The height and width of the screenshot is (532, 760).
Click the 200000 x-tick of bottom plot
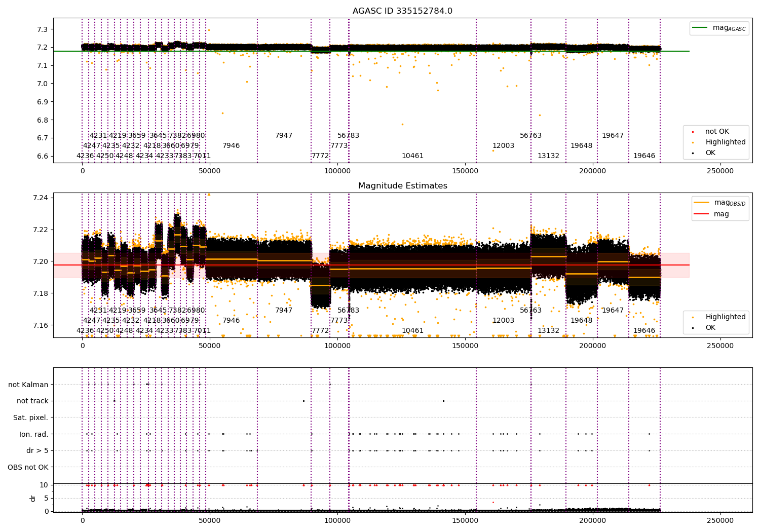592,520
